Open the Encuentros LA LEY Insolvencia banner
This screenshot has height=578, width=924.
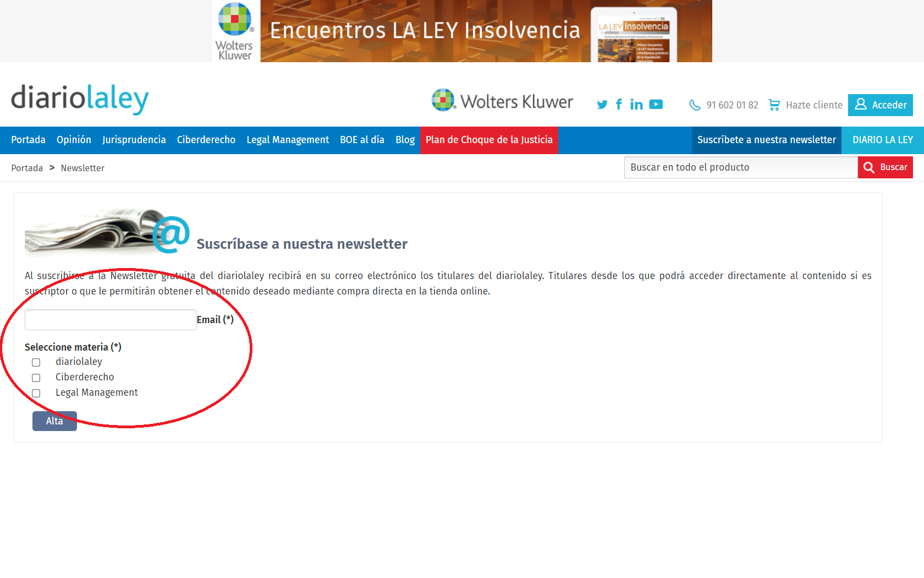[462, 31]
